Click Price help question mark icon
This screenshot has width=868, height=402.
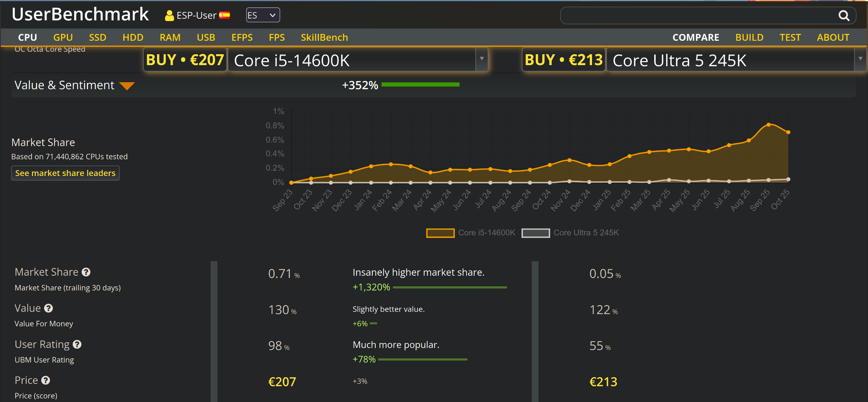pyautogui.click(x=46, y=381)
